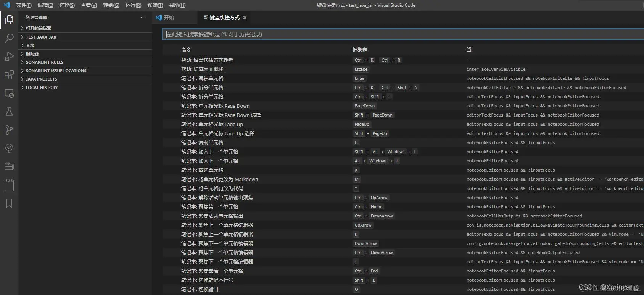Viewport: 644px width, 295px height.
Task: Select the 笔记本: 加入上一个单元格 row
Action: [403, 152]
